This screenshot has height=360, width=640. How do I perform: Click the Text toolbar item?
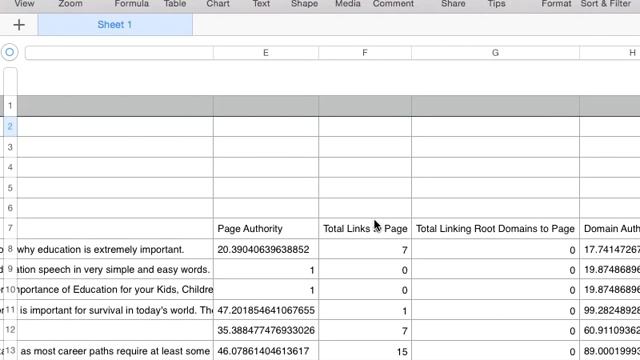coord(261,4)
